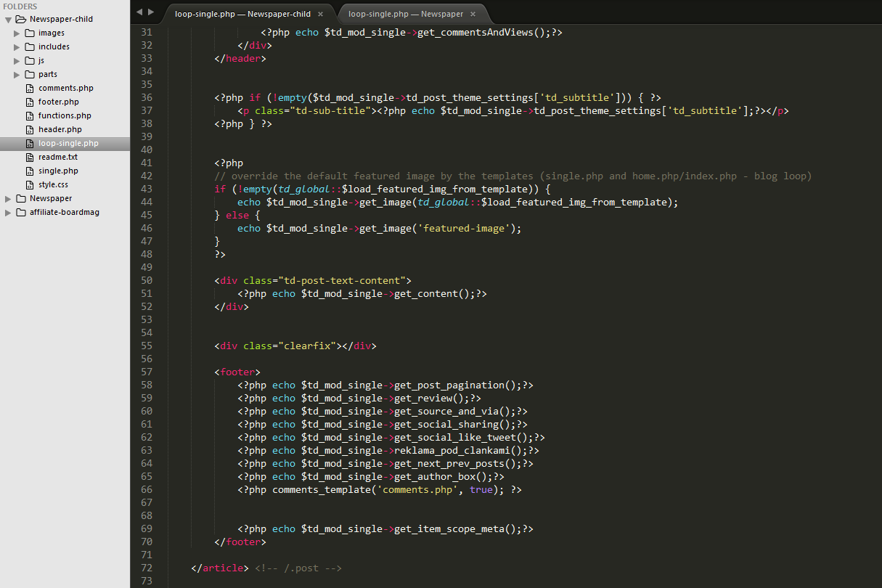Viewport: 882px width, 588px height.
Task: Expand the affiliate-boardmag folder arrow
Action: (x=8, y=213)
